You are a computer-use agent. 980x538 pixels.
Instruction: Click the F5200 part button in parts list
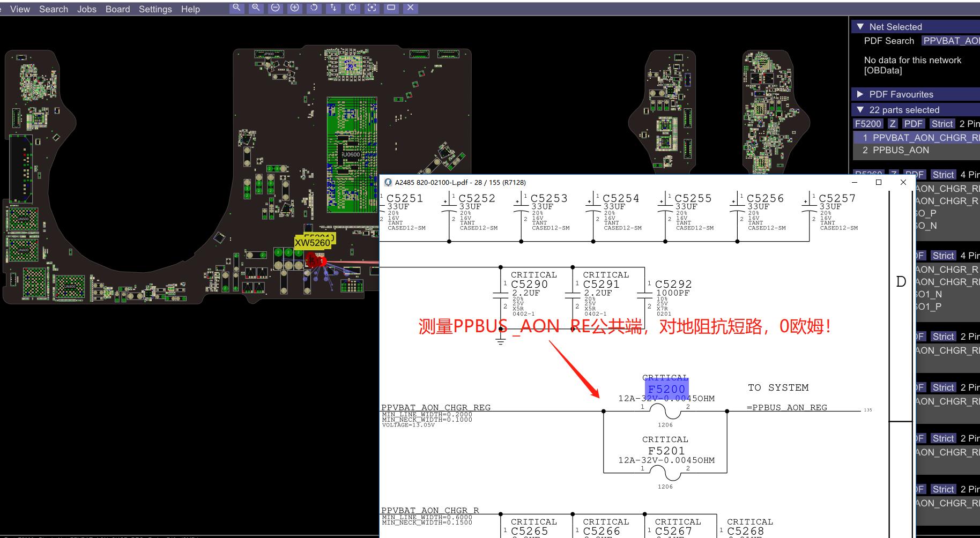point(868,124)
